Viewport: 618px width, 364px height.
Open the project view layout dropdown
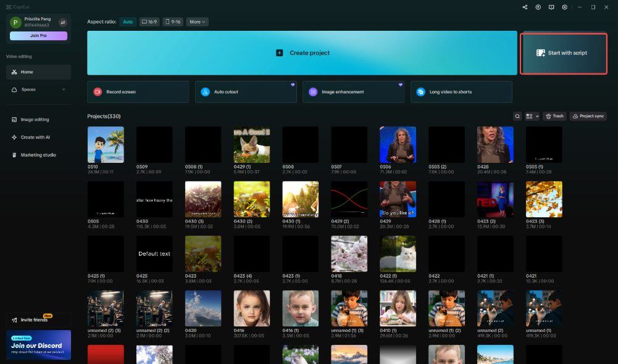532,116
